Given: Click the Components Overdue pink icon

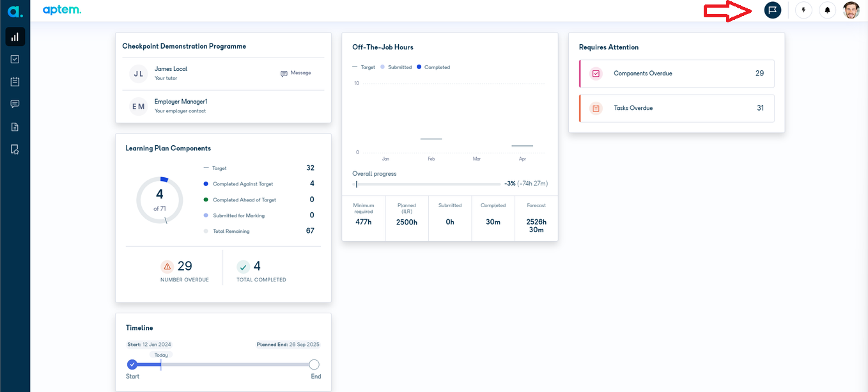Looking at the screenshot, I should pos(596,74).
